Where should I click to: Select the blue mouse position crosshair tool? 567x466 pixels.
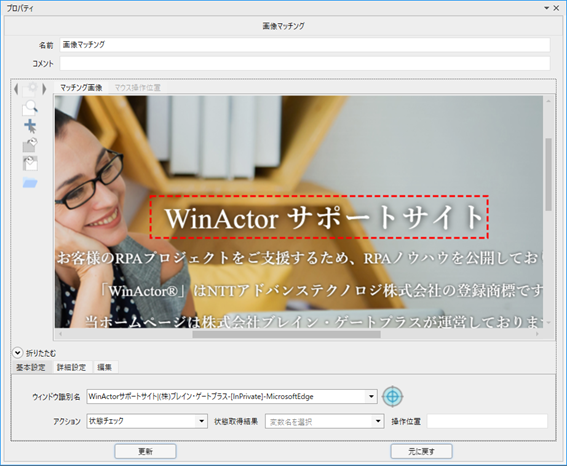point(30,126)
